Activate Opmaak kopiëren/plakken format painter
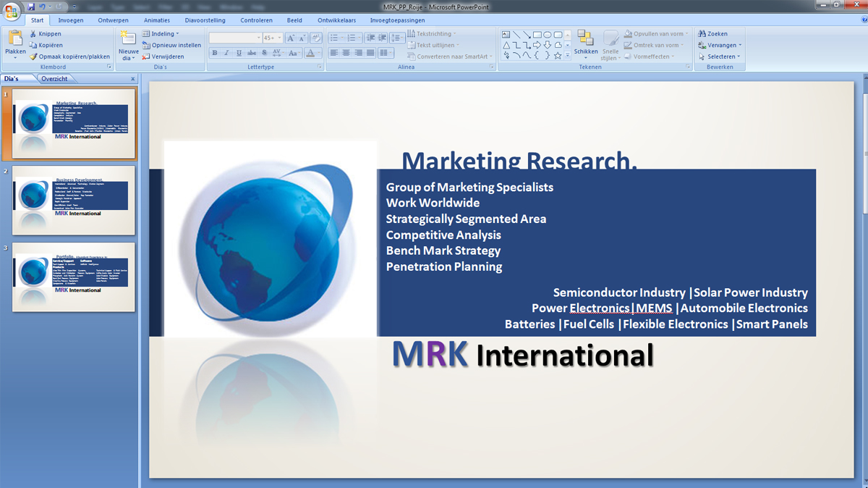This screenshot has height=488, width=868. pos(69,56)
